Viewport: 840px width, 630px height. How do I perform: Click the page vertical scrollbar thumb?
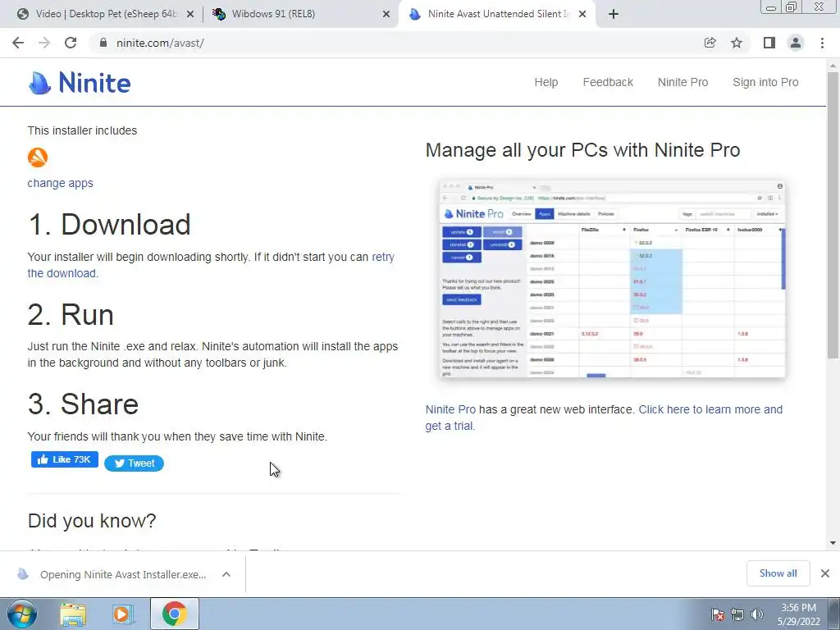click(833, 214)
